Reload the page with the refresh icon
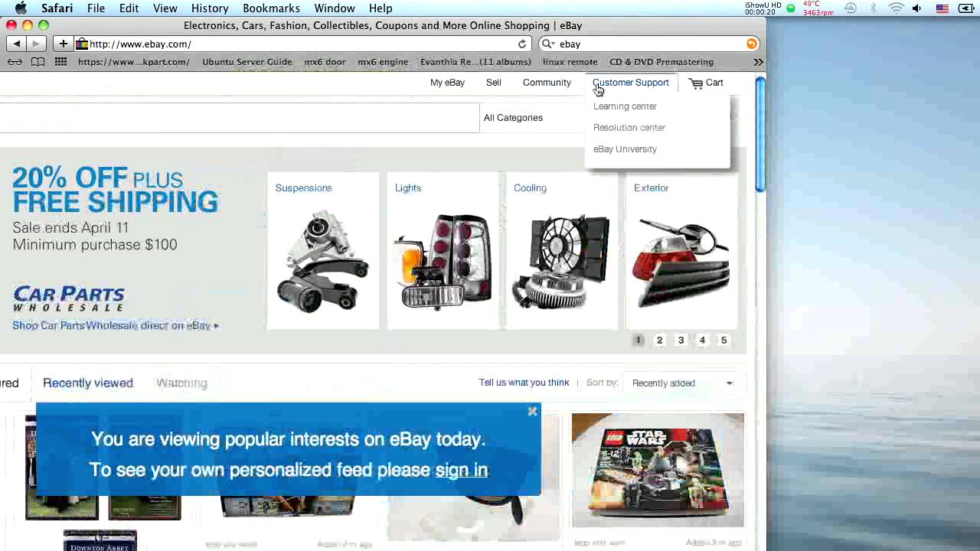This screenshot has width=980, height=551. 522,44
